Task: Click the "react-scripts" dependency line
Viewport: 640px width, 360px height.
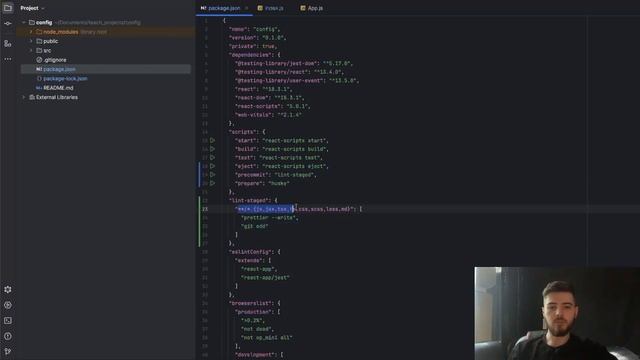Action: (x=272, y=106)
